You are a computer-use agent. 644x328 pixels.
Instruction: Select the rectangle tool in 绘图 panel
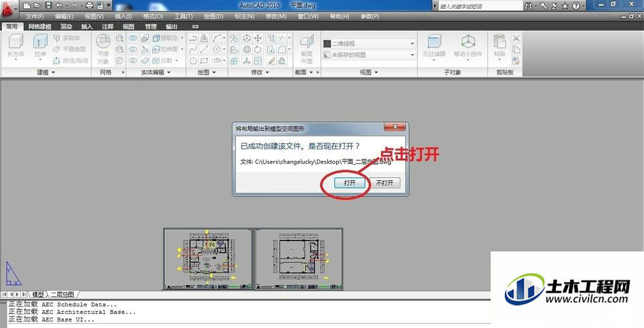204,60
